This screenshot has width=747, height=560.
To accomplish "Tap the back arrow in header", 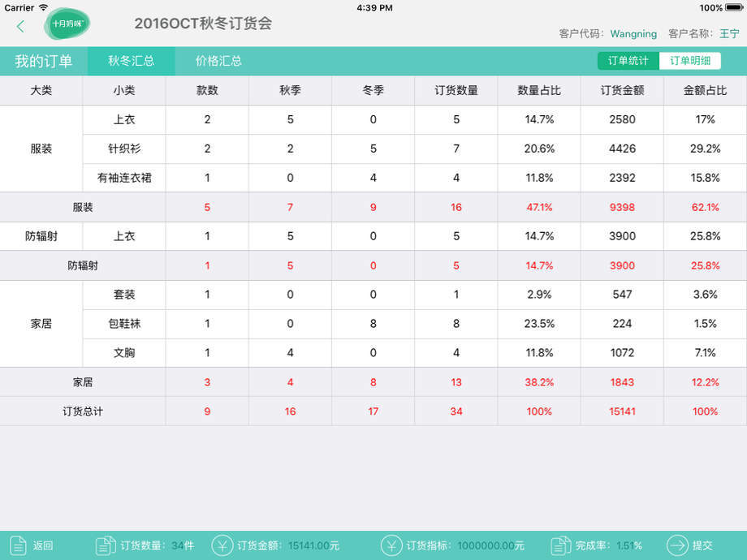I will click(20, 26).
